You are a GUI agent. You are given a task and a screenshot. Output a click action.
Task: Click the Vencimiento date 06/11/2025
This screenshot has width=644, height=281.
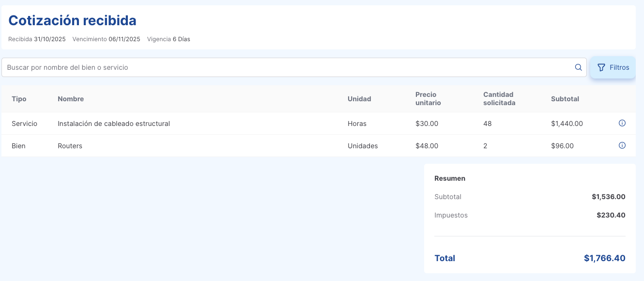click(x=124, y=39)
